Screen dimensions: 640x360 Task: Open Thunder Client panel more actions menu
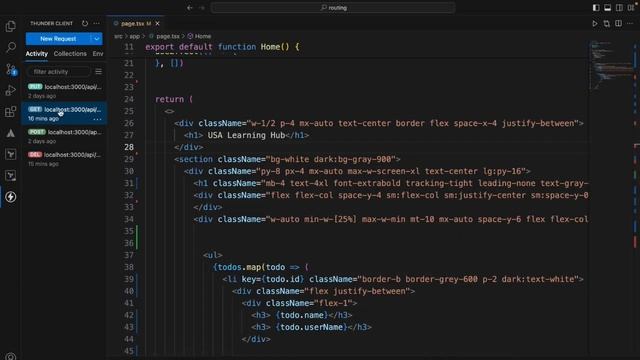tap(96, 23)
